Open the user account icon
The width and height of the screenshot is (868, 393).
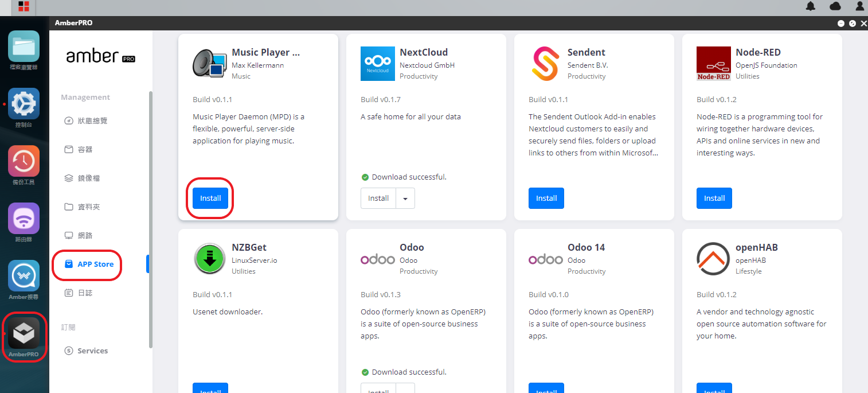tap(859, 6)
